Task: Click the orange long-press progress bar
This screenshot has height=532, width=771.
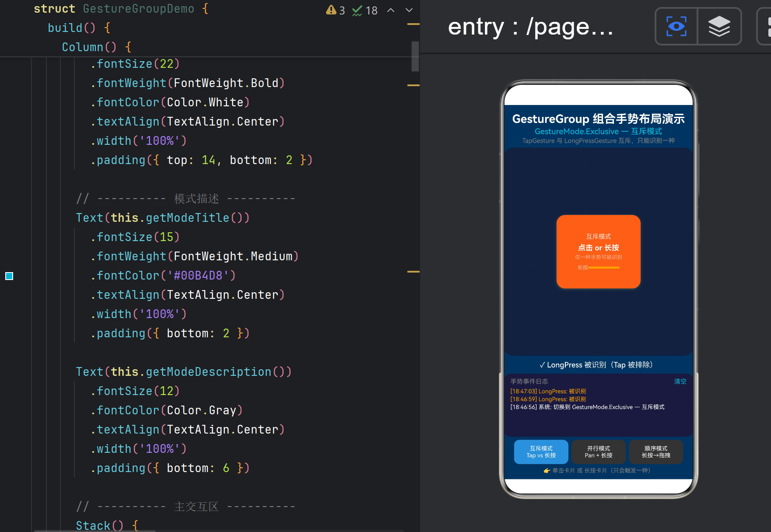Action: point(604,267)
